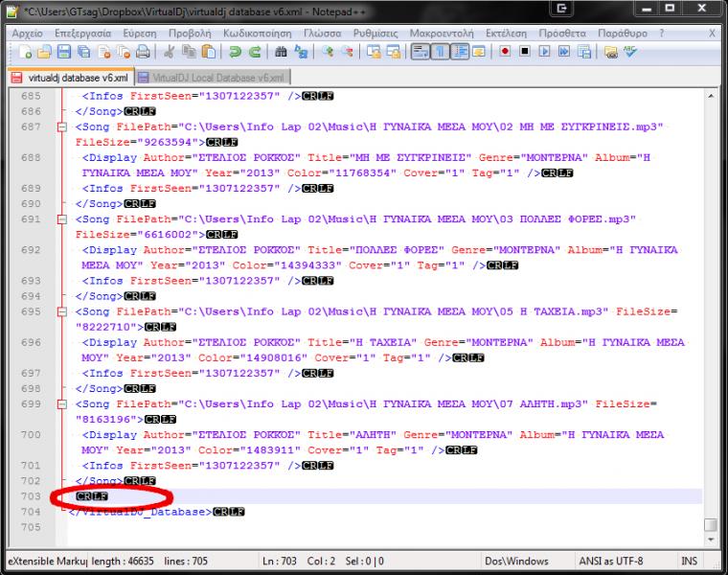Click the Close document toolbar icon

(x=104, y=52)
